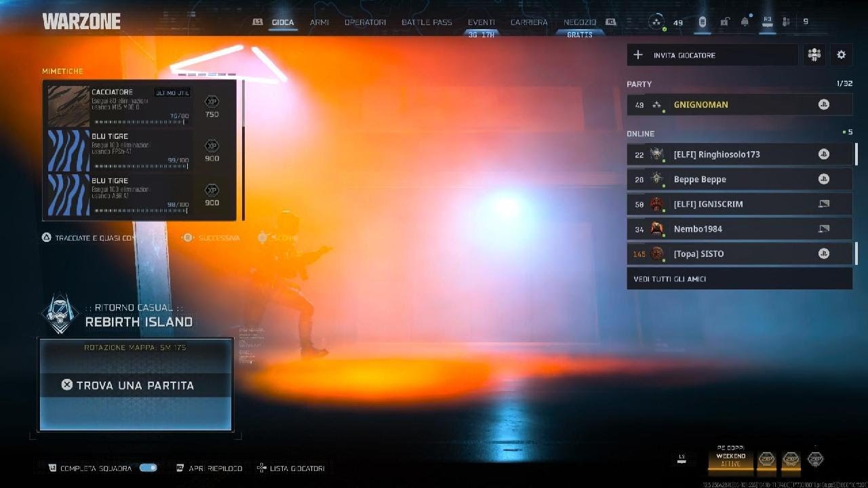Click the WARZONE logo
Screen dimensions: 868x488
81,22
